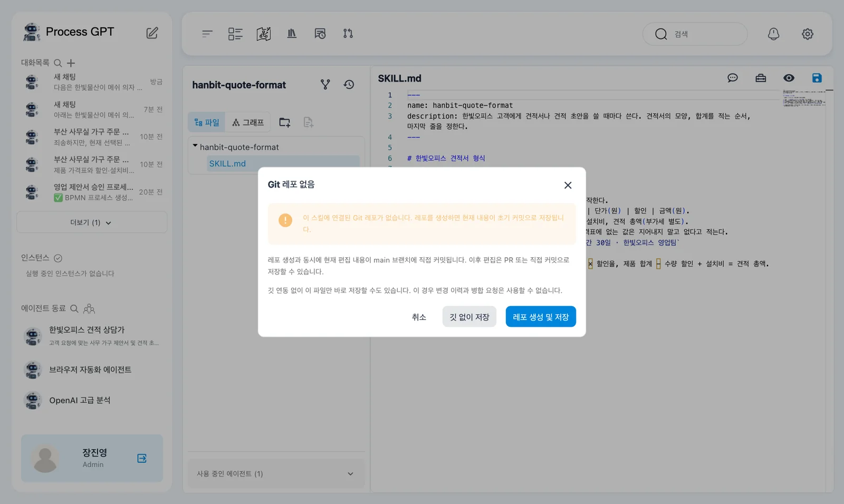Open the process design board icon
The width and height of the screenshot is (844, 504).
[x=264, y=34]
